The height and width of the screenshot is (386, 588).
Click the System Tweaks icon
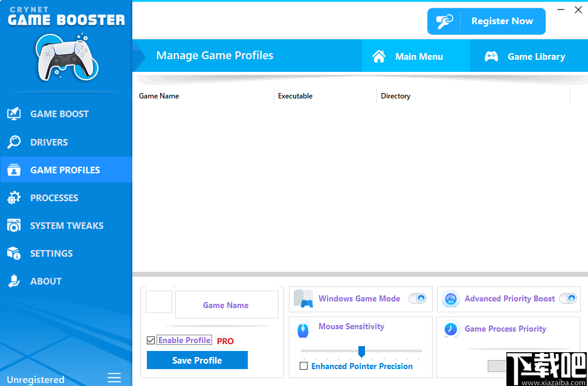click(14, 225)
